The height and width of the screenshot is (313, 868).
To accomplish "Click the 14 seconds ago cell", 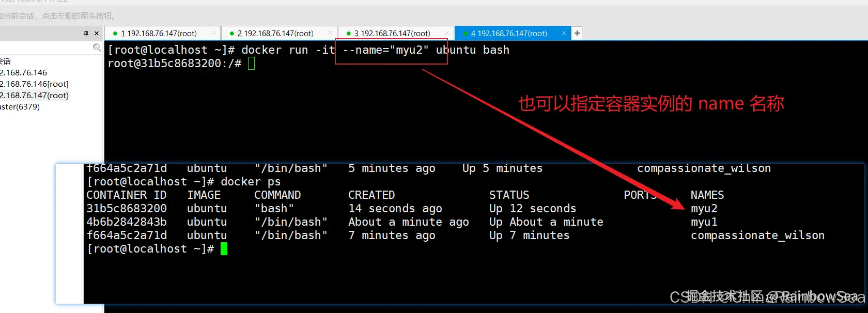I will [395, 209].
